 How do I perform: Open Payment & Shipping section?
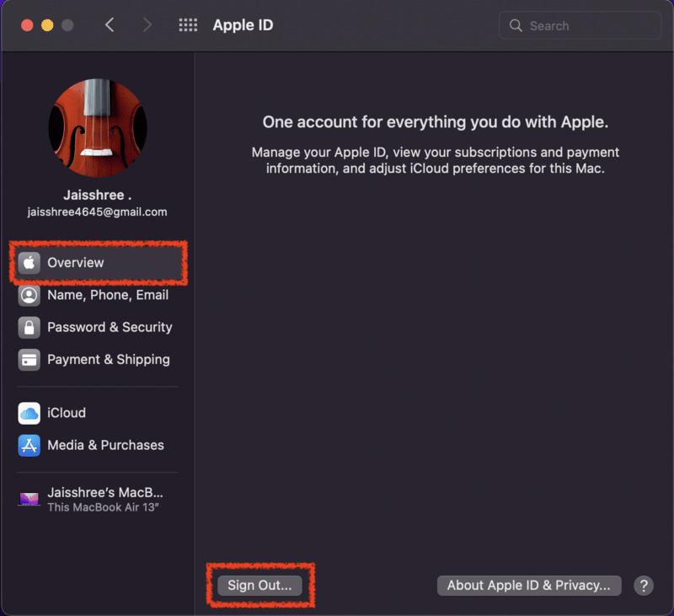tap(99, 360)
